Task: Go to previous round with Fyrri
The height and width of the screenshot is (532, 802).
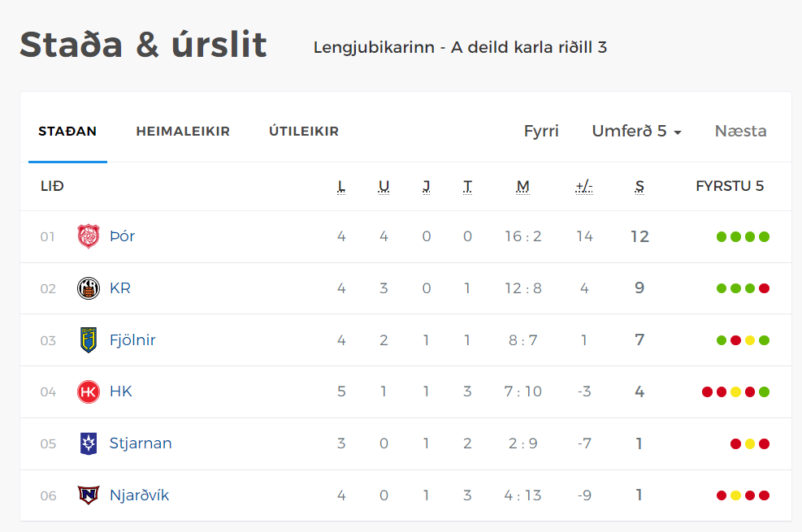Action: pyautogui.click(x=541, y=131)
